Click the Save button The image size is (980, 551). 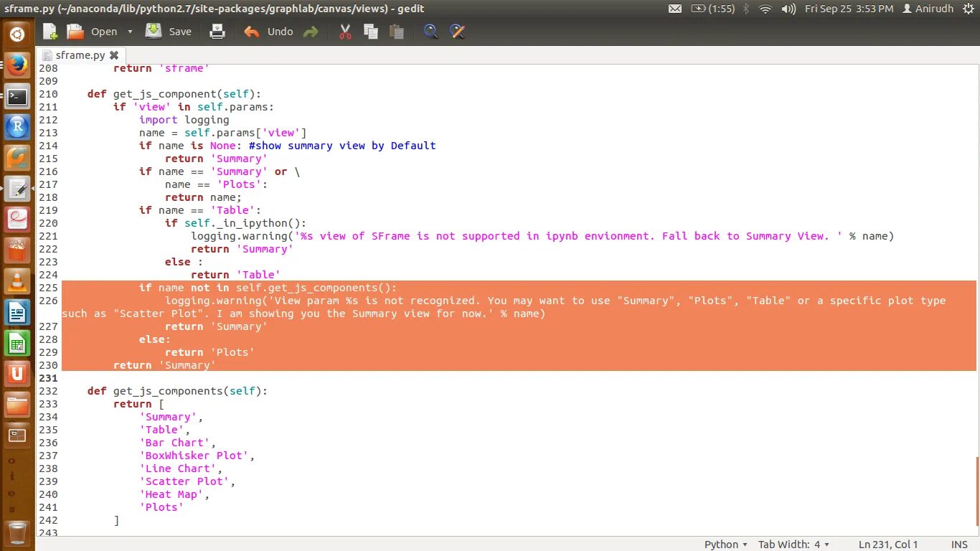point(169,32)
